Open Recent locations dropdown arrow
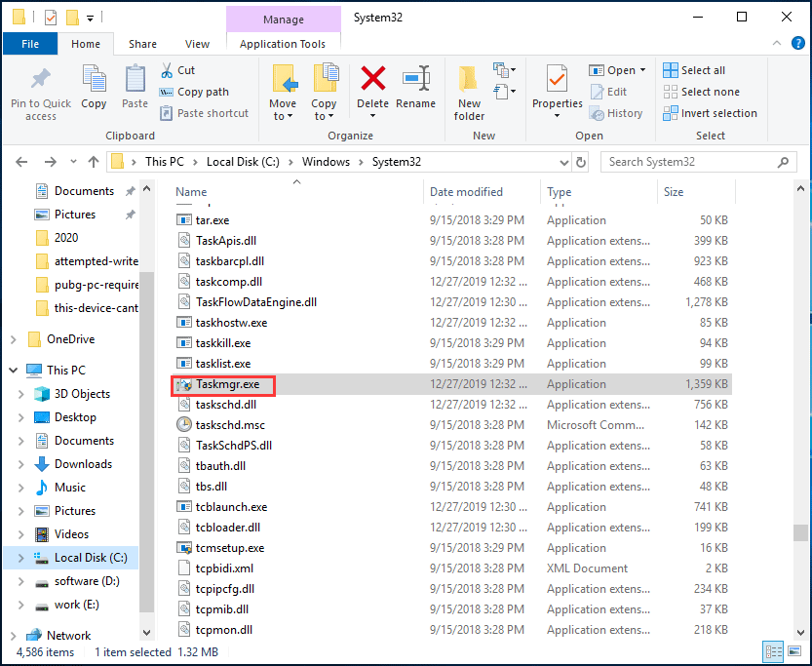This screenshot has width=812, height=666. pos(73,162)
